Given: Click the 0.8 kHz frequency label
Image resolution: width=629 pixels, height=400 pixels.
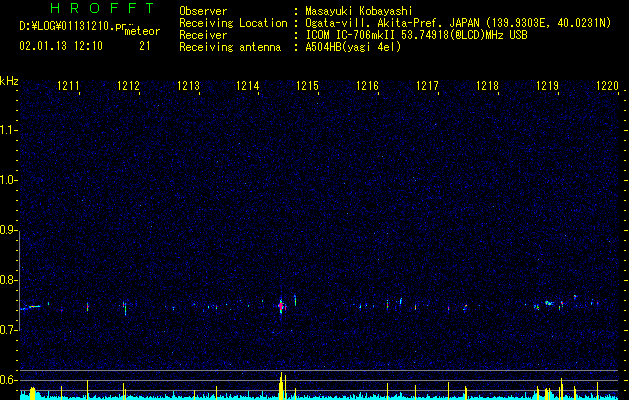Looking at the screenshot, I should point(8,280).
